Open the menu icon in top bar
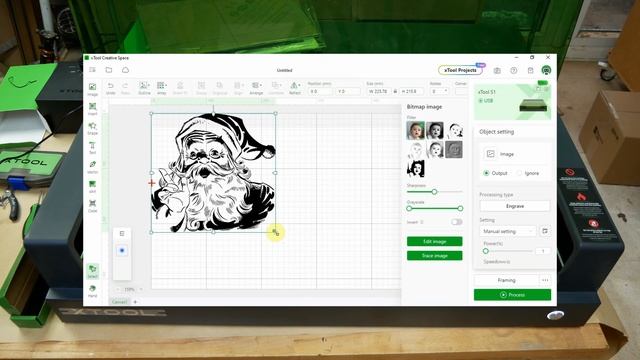The height and width of the screenshot is (360, 640). tap(92, 70)
